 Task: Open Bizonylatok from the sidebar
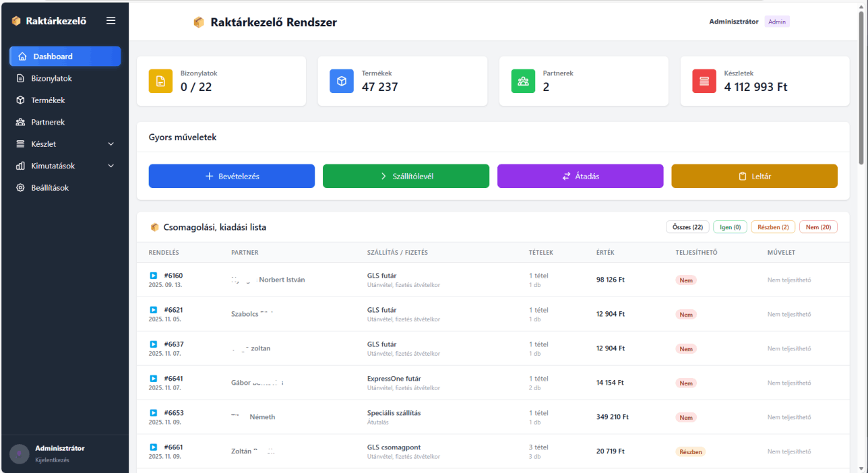pos(51,78)
